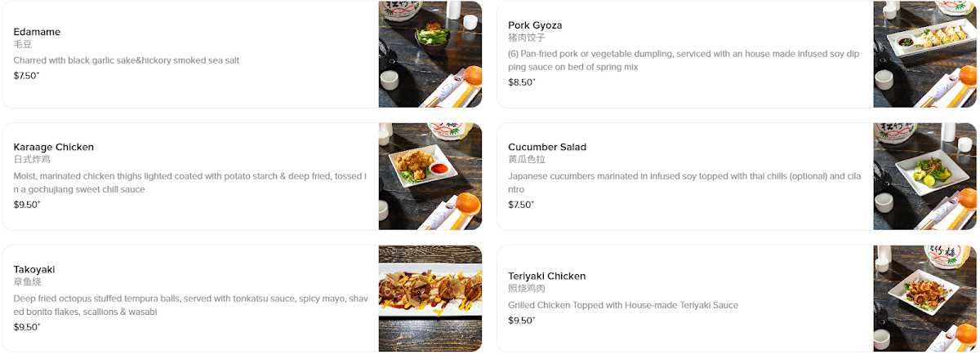Click the Pork Gyoza title
Viewport: 980px width, 354px height.
click(x=535, y=25)
